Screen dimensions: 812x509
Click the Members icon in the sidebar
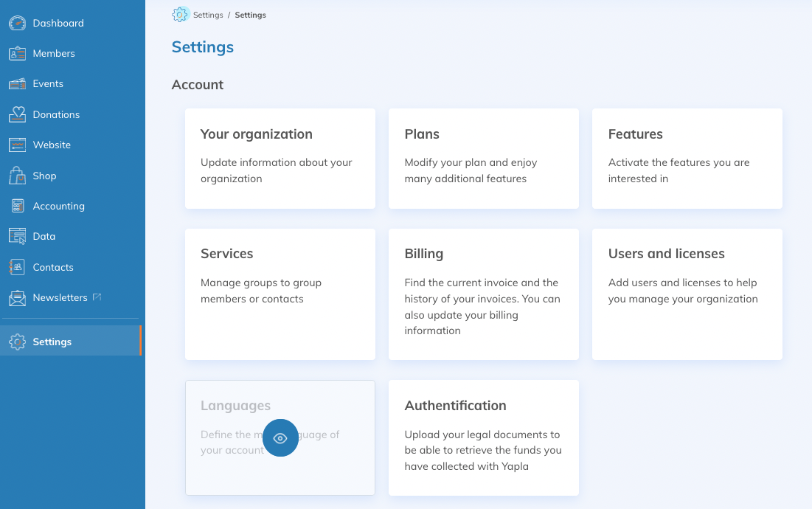tap(16, 53)
